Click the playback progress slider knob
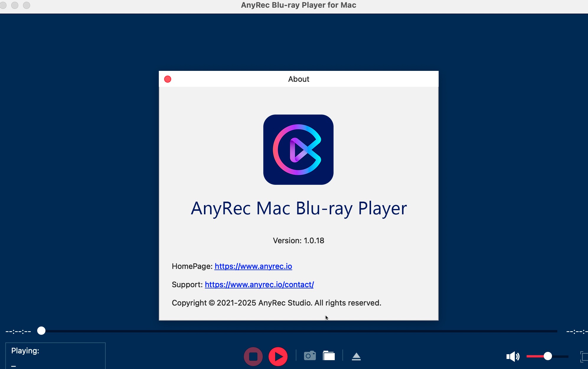 click(x=41, y=331)
